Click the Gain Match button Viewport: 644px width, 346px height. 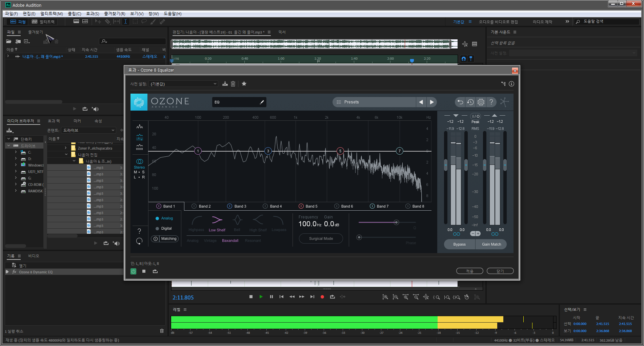pyautogui.click(x=491, y=244)
